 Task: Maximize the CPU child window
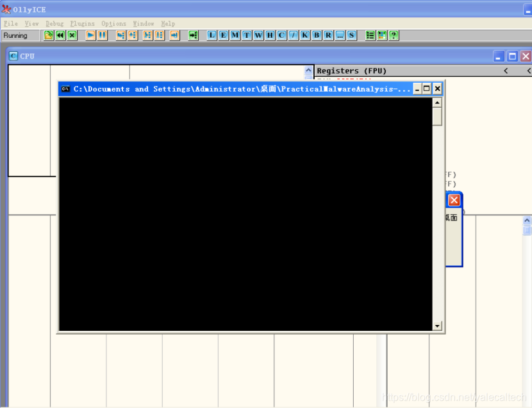pos(512,56)
